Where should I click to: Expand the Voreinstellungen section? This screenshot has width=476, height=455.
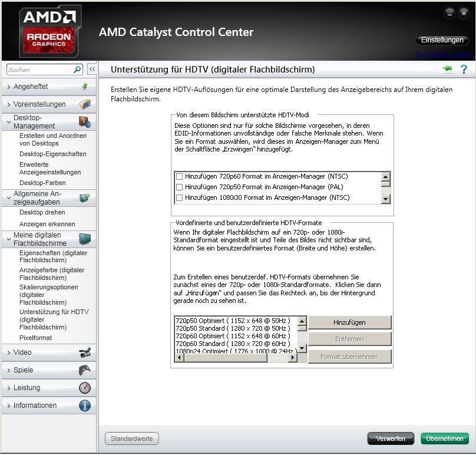9,104
